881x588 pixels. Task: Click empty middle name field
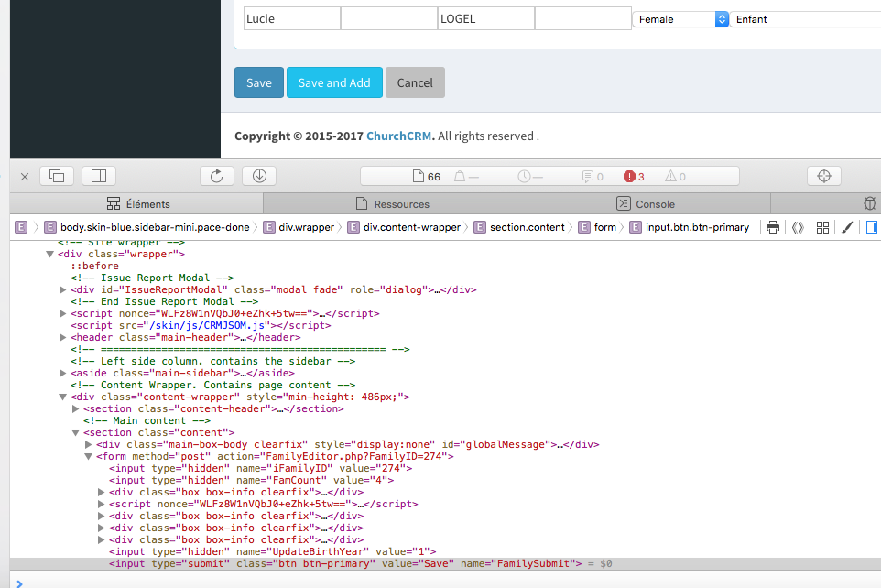coord(389,18)
